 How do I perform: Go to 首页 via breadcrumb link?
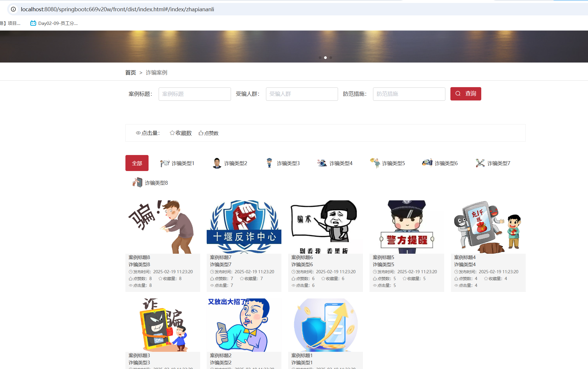pos(130,73)
